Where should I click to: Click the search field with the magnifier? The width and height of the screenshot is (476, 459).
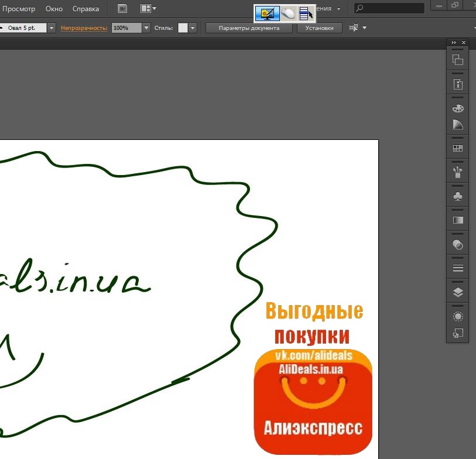coord(389,8)
